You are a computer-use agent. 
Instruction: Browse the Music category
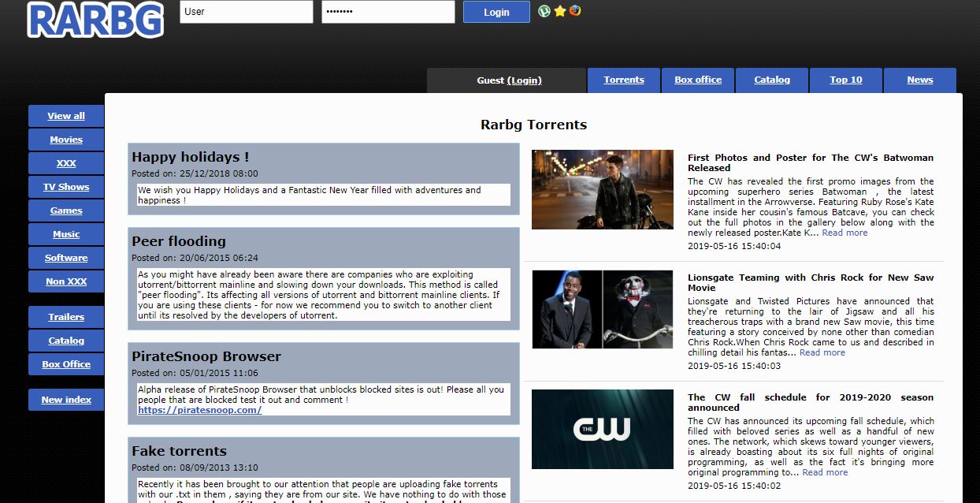66,234
